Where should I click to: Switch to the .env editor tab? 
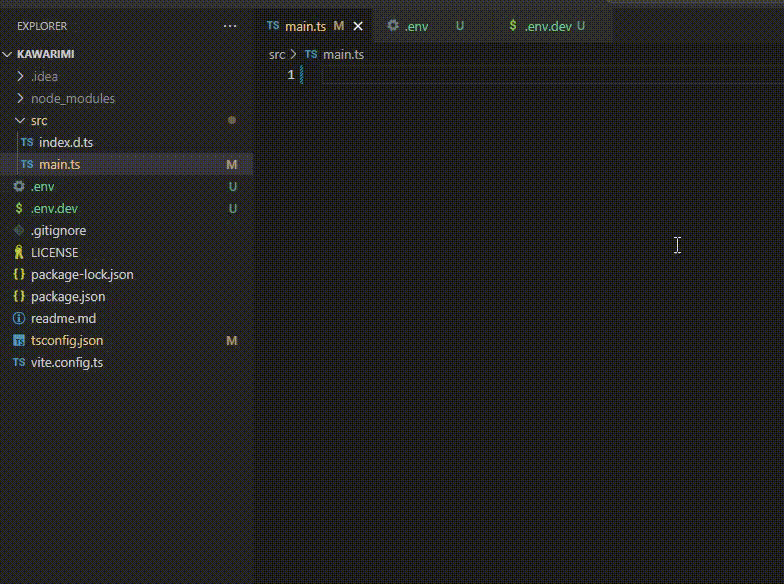click(x=432, y=26)
